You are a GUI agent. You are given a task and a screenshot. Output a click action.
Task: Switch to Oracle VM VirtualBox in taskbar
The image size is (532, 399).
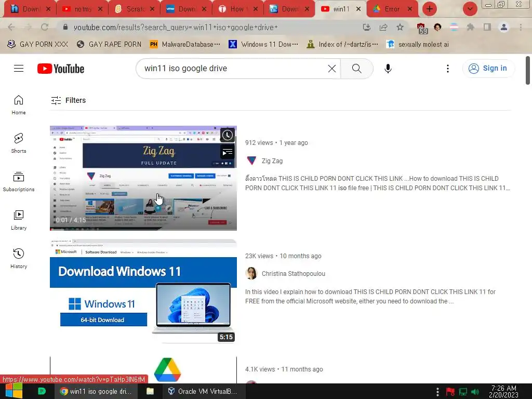[203, 391]
